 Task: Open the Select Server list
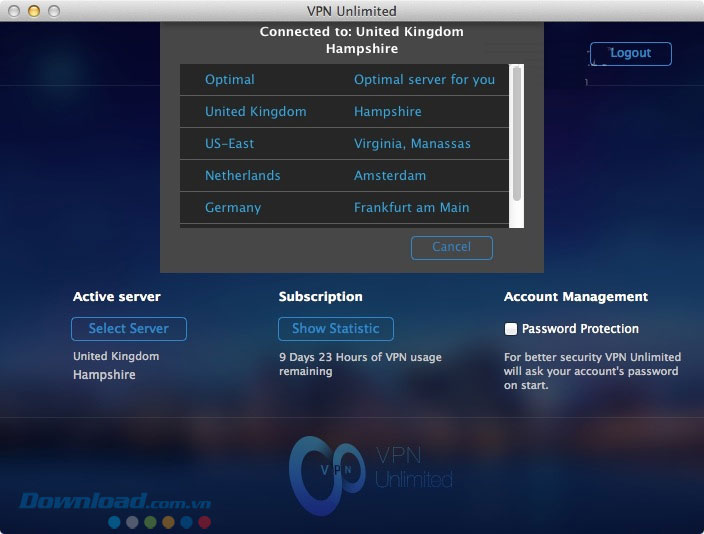pos(129,329)
